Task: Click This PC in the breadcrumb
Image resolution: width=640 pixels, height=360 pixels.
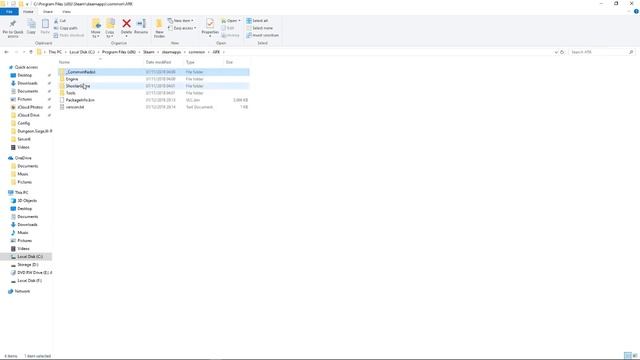Action: pyautogui.click(x=55, y=52)
